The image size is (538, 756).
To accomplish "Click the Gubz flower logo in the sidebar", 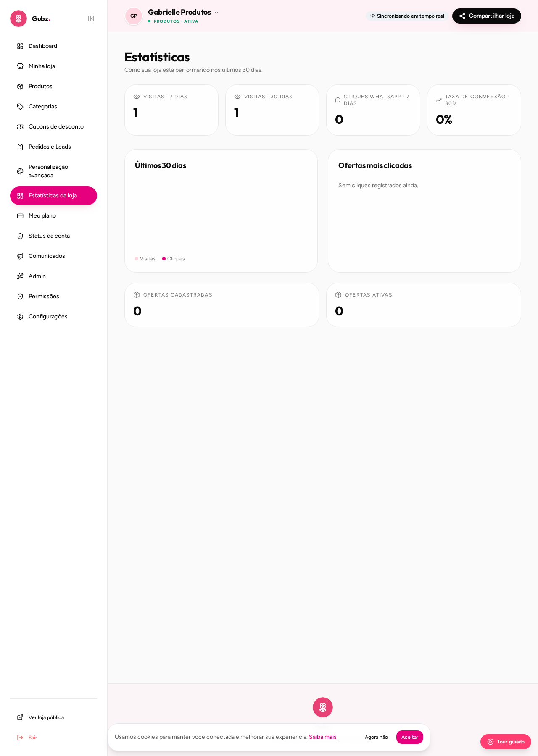I will click(18, 18).
